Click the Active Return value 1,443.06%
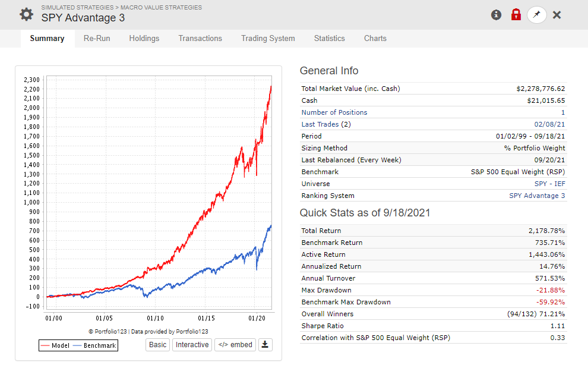The height and width of the screenshot is (368, 588). [x=547, y=254]
